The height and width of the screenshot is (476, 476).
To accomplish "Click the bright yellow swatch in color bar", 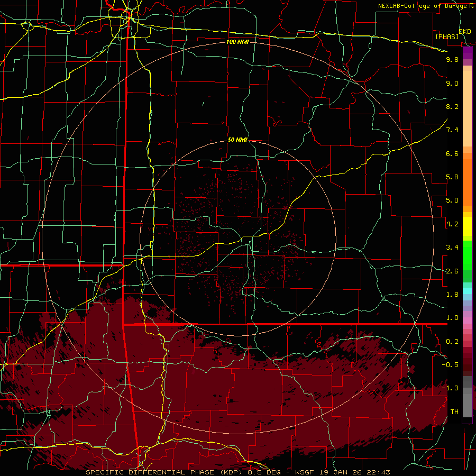I will (x=467, y=226).
